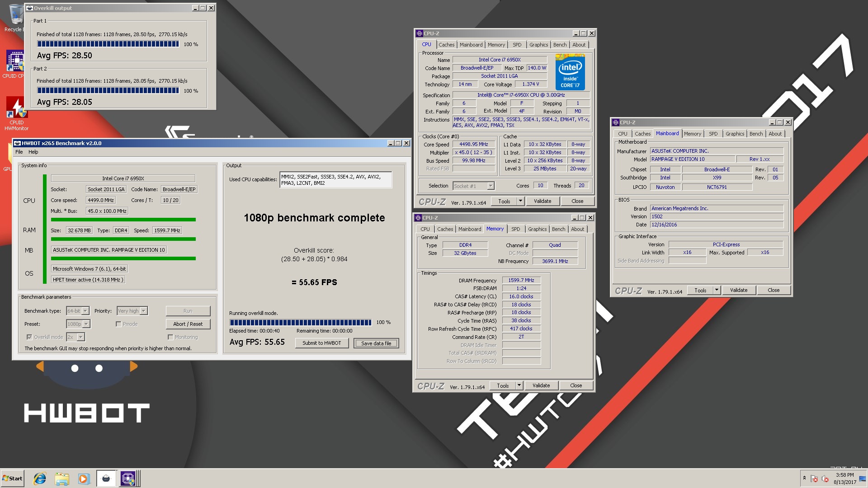868x488 pixels.
Task: Click the DRAM Frequency 1599.7 MHz value
Action: pyautogui.click(x=521, y=280)
